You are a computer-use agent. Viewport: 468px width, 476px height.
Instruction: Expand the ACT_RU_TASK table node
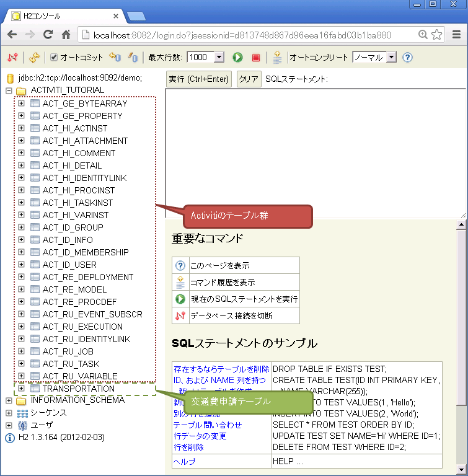[x=21, y=363]
